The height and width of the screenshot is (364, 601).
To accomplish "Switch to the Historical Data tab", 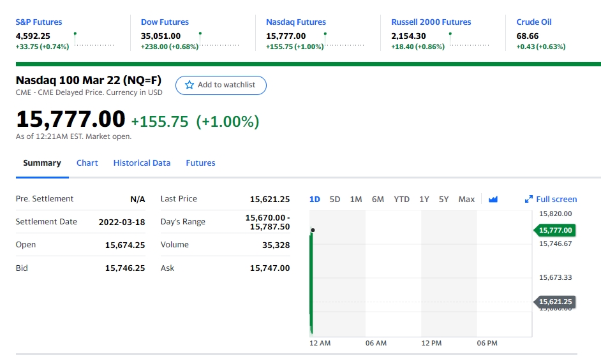I will click(142, 163).
